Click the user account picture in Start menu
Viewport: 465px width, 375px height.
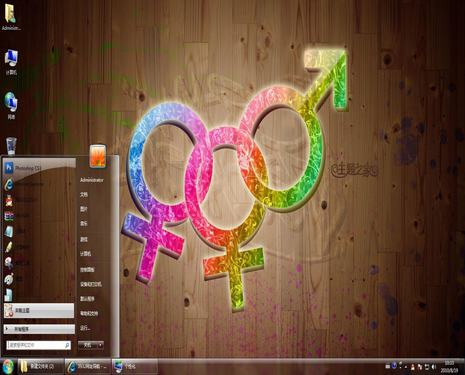(98, 156)
